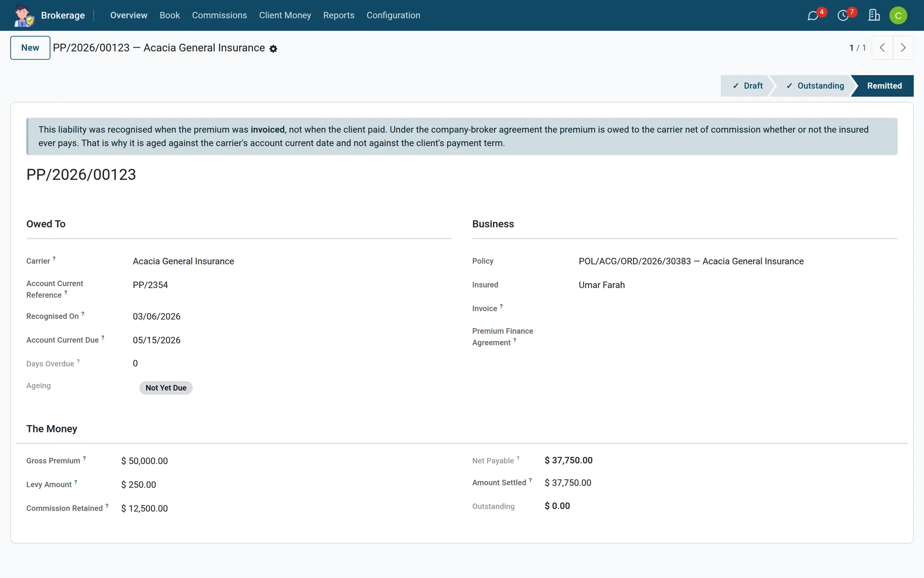924x578 pixels.
Task: Show help tooltip for Commission Retained
Action: [107, 506]
